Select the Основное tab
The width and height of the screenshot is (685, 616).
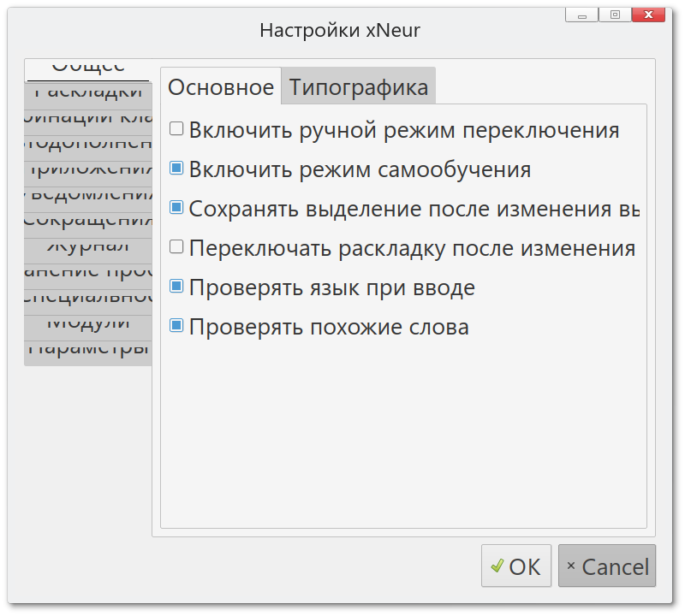click(x=221, y=86)
